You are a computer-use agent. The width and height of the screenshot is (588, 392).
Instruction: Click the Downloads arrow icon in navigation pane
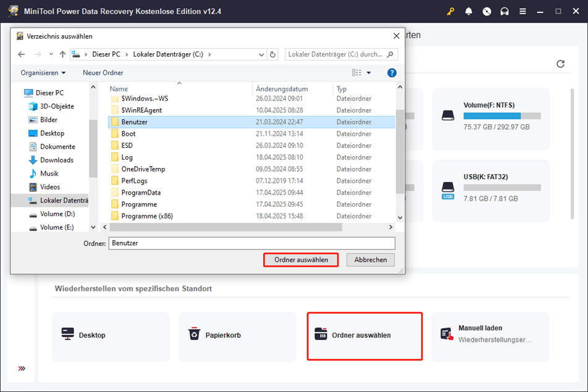[x=33, y=160]
